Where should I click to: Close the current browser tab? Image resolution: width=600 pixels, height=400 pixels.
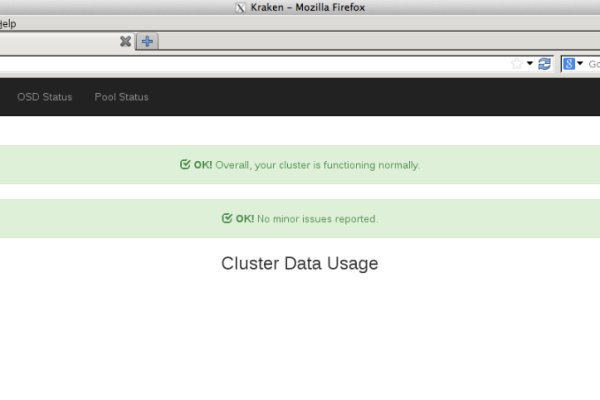125,41
